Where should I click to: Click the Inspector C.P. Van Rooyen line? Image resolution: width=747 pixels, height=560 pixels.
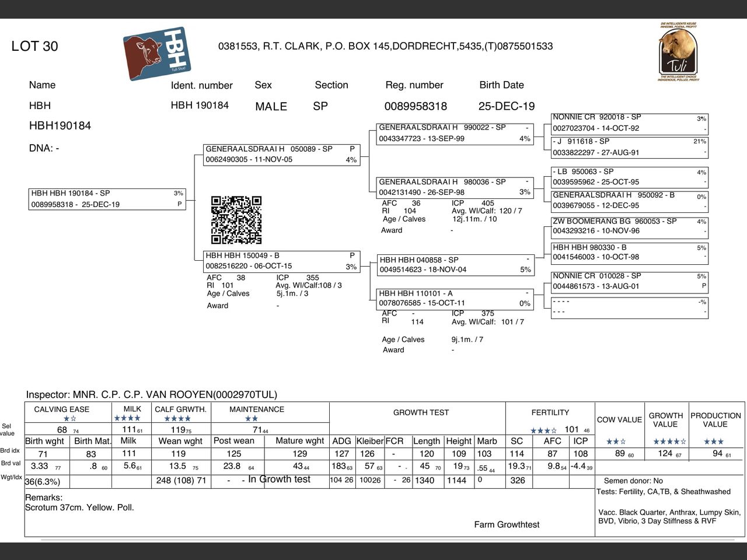(x=152, y=395)
